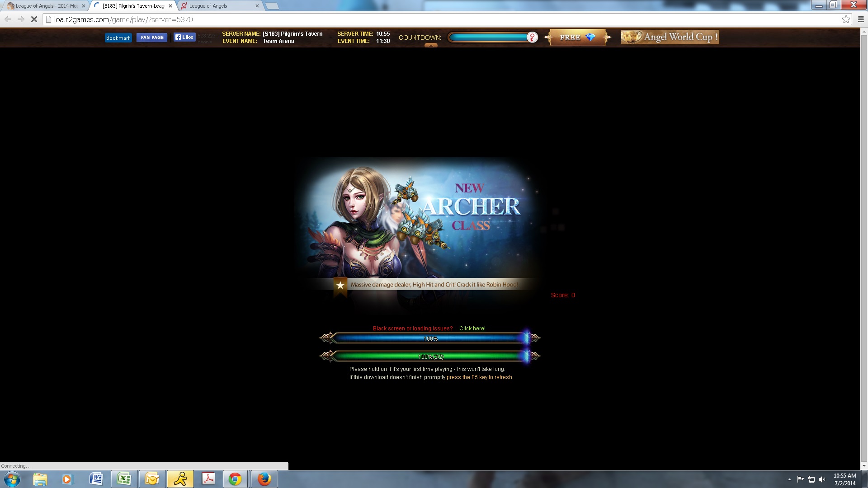Image resolution: width=868 pixels, height=488 pixels.
Task: Open AIM running man taskbar icon
Action: [180, 479]
